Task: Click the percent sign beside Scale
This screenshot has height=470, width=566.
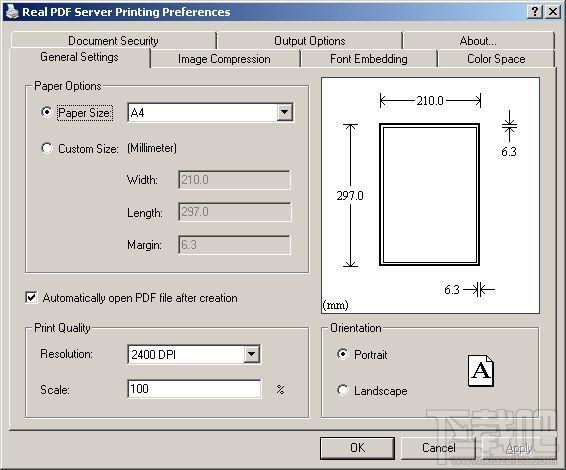Action: click(x=280, y=390)
